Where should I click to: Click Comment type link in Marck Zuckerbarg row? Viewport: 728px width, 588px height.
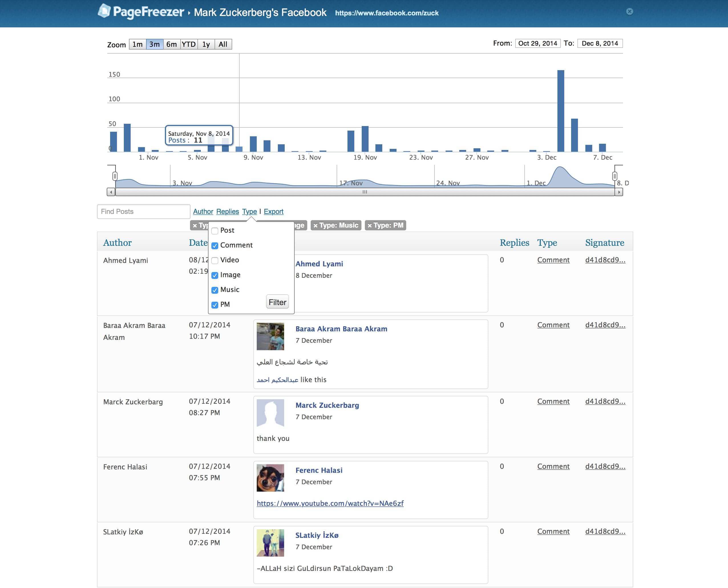point(553,402)
